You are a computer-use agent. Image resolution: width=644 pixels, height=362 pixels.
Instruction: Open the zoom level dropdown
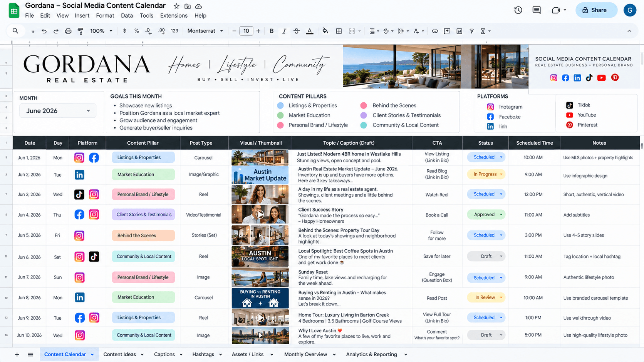pos(101,31)
